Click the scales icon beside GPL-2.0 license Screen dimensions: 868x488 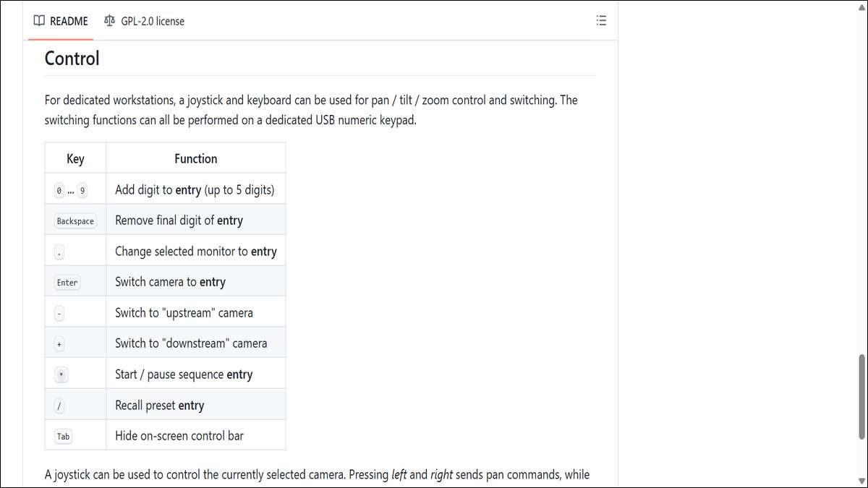coord(109,21)
